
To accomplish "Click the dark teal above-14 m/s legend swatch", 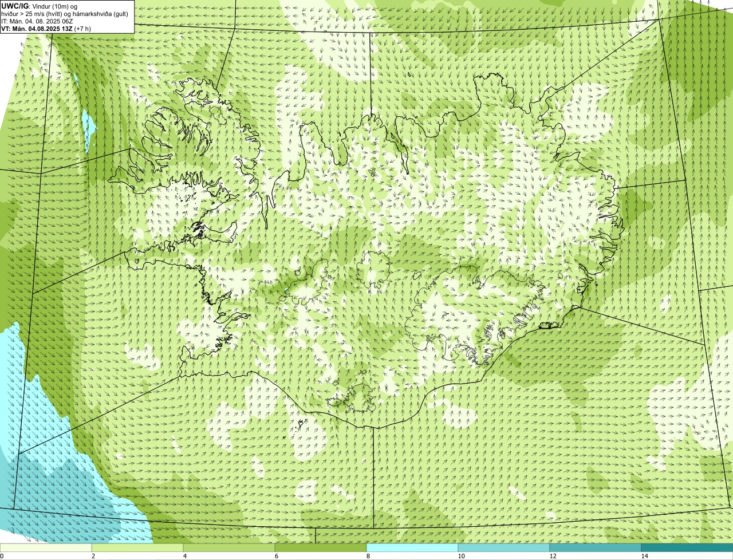I will [x=687, y=547].
